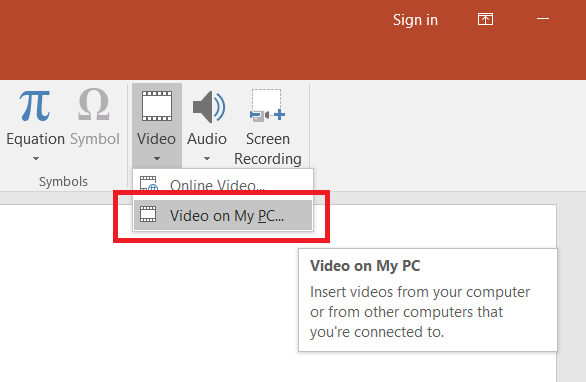Select Video on My PC option
Viewport: 586px width, 382px height.
(x=223, y=215)
